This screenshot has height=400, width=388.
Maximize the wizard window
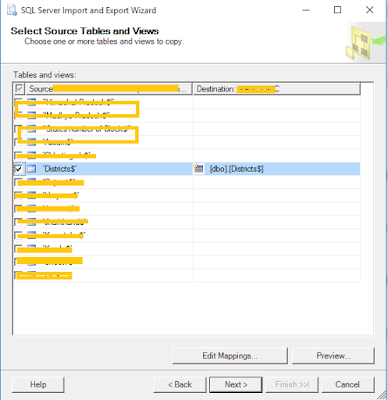click(x=337, y=10)
